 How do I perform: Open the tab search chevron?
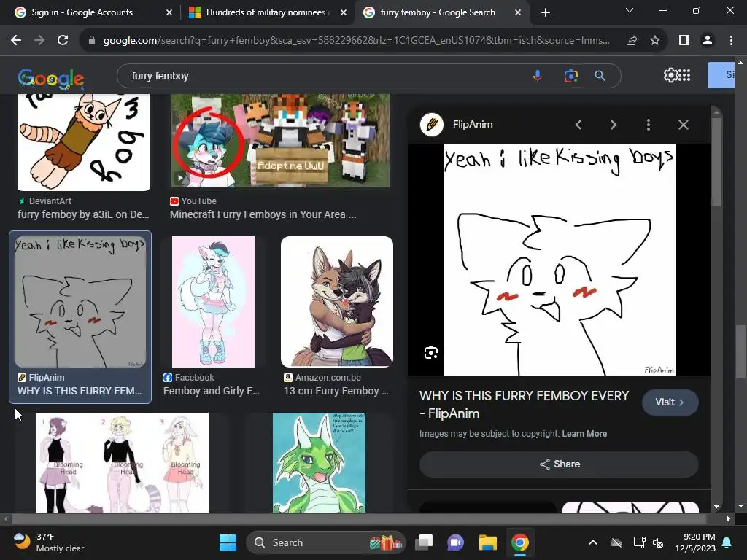coord(630,10)
